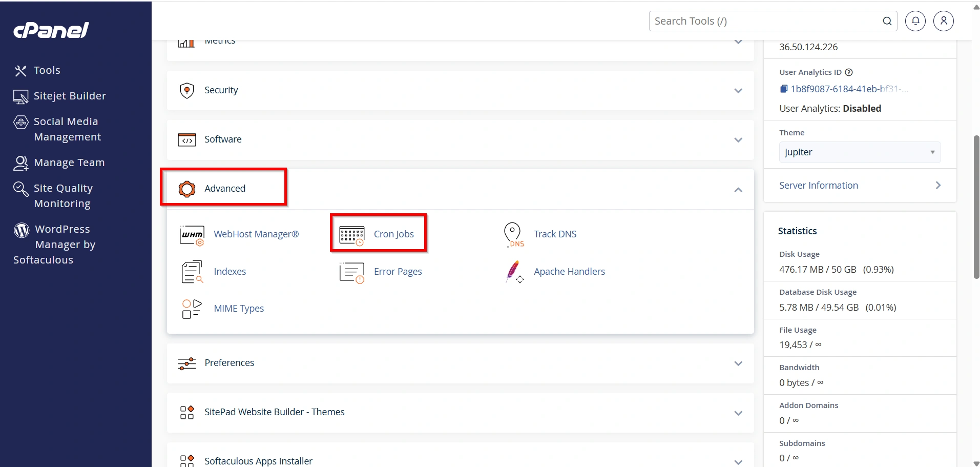The image size is (980, 467).
Task: Open MIME Types link
Action: tap(239, 309)
